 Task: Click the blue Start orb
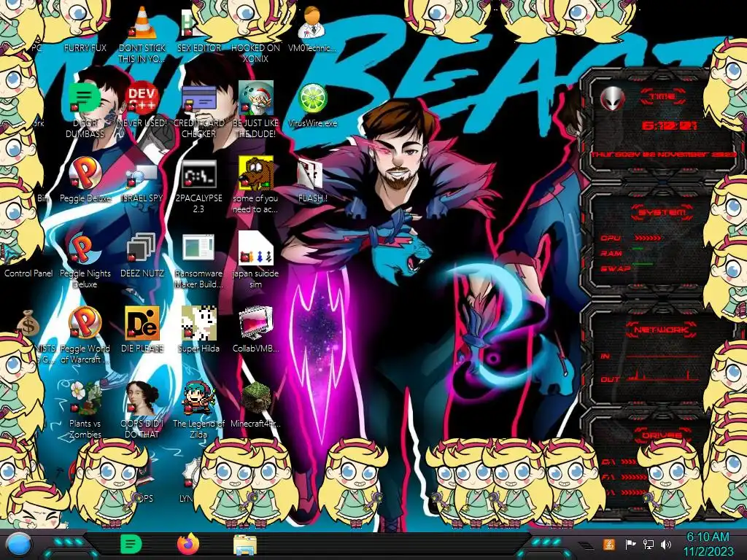pos(19,544)
